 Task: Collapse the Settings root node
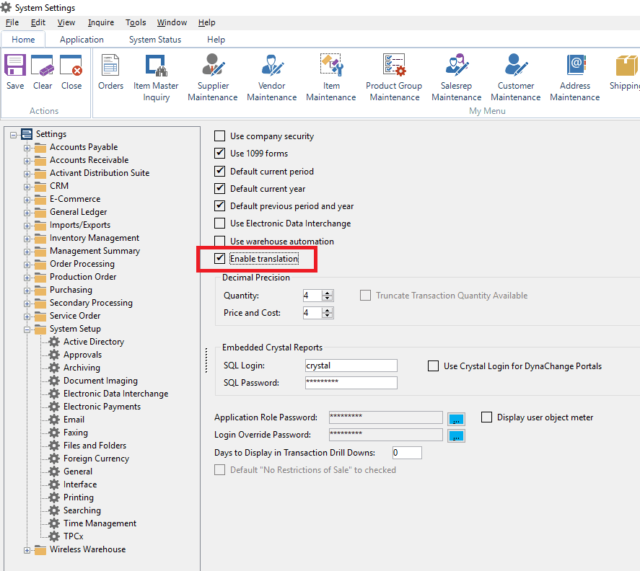pyautogui.click(x=13, y=135)
